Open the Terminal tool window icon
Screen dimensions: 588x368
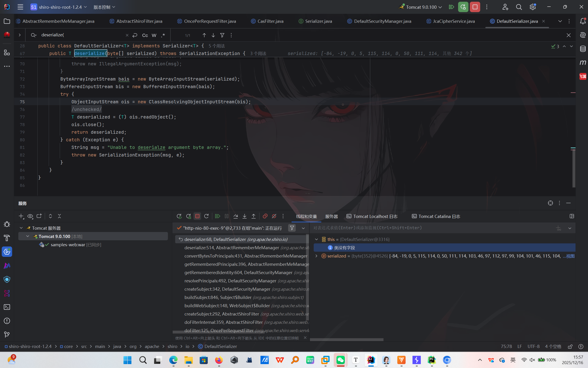coord(7,307)
